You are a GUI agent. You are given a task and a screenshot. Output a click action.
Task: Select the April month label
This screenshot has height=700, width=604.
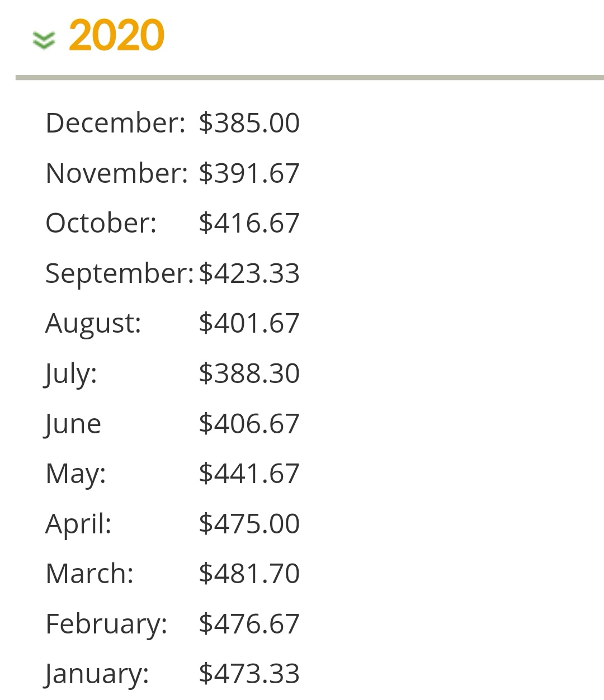point(78,524)
